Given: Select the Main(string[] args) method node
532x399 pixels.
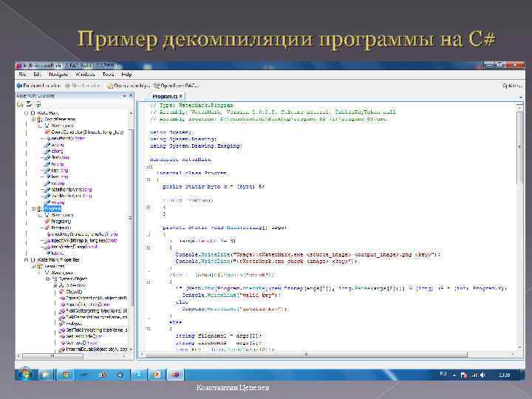Looking at the screenshot, I should [74, 247].
